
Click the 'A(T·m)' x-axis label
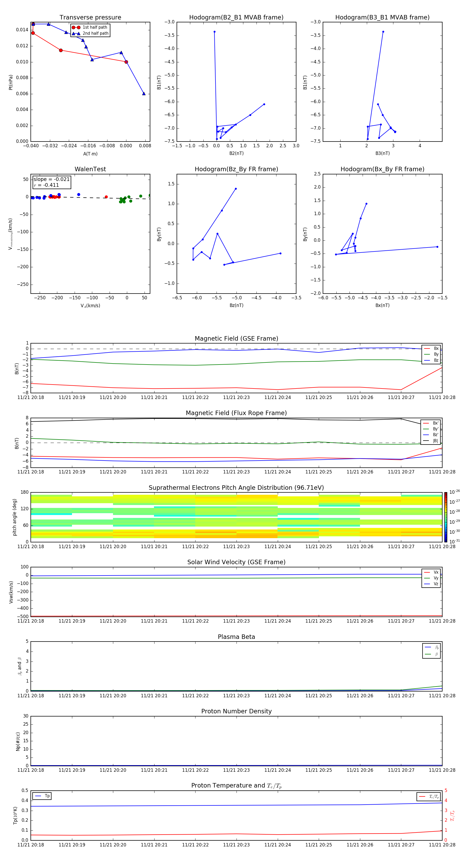[x=90, y=154]
